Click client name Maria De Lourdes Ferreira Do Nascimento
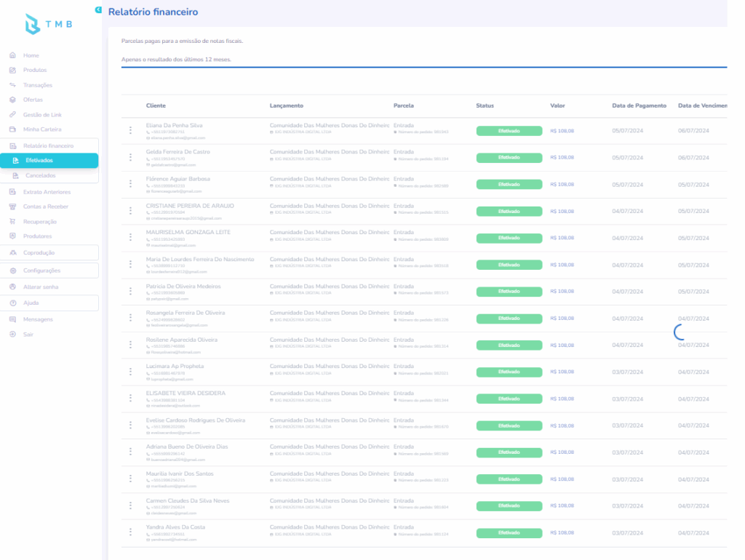The image size is (745, 560). tap(200, 260)
